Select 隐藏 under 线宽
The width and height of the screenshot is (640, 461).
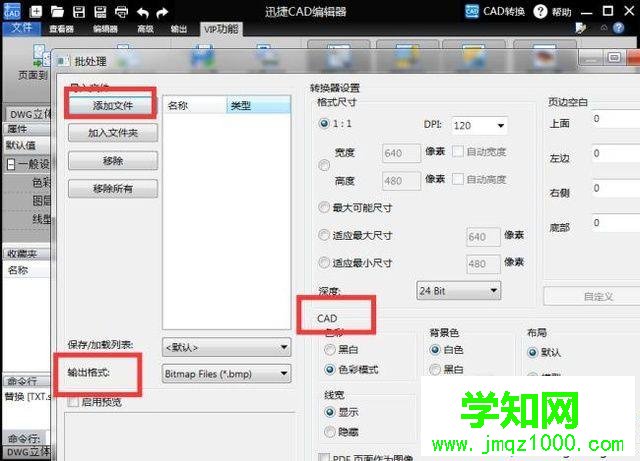[x=330, y=432]
